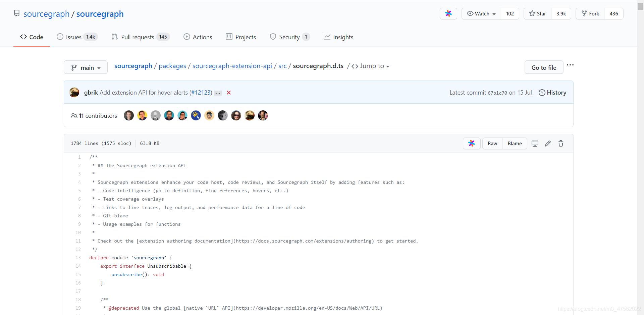Open file in desktop via the monitor icon
The height and width of the screenshot is (315, 644).
point(535,143)
